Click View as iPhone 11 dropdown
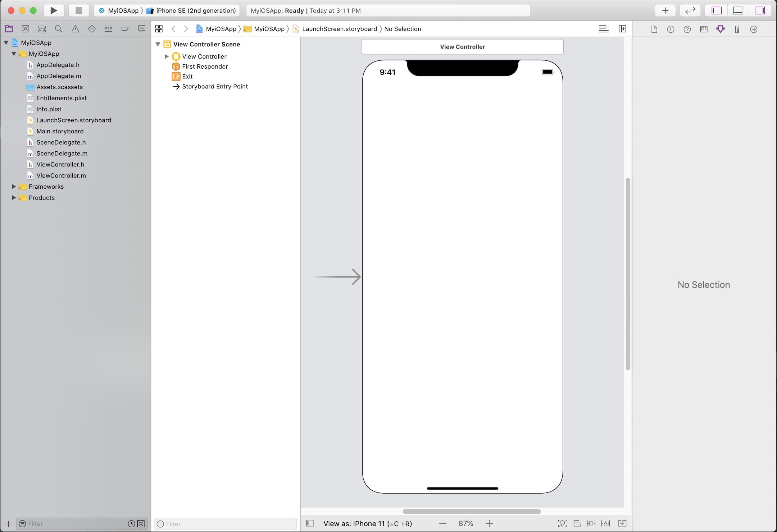 pos(367,523)
